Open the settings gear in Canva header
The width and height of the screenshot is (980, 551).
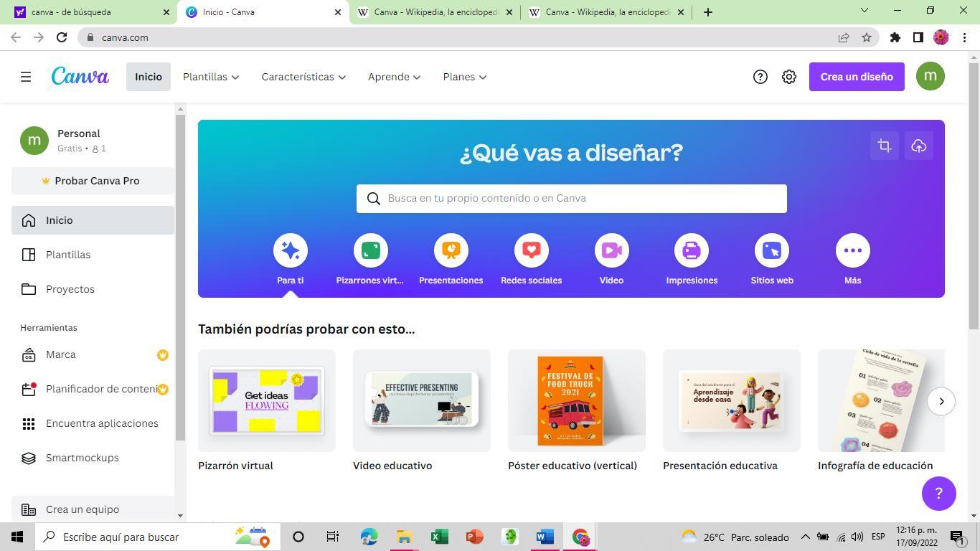click(789, 77)
